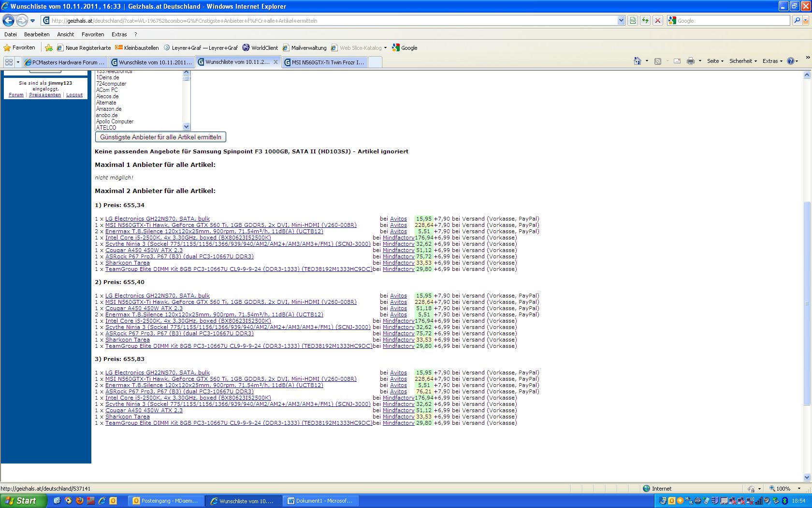Open the Google favorite link
812x508 pixels.
point(405,48)
